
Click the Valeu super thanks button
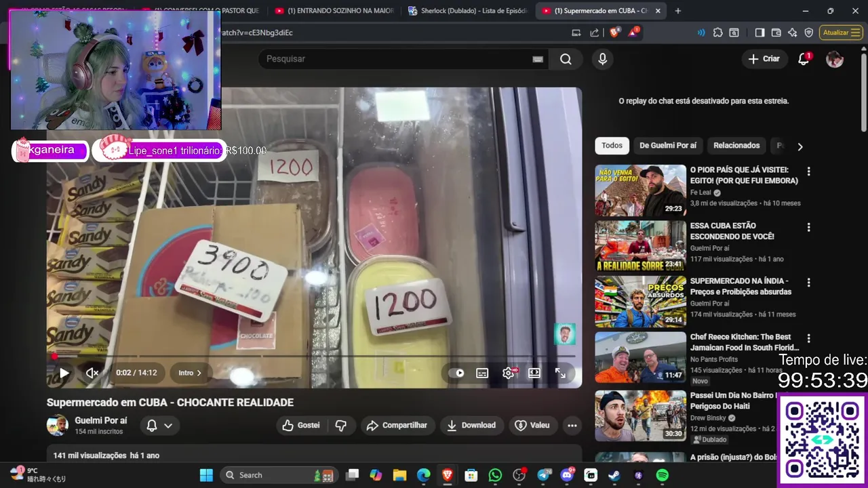click(532, 425)
